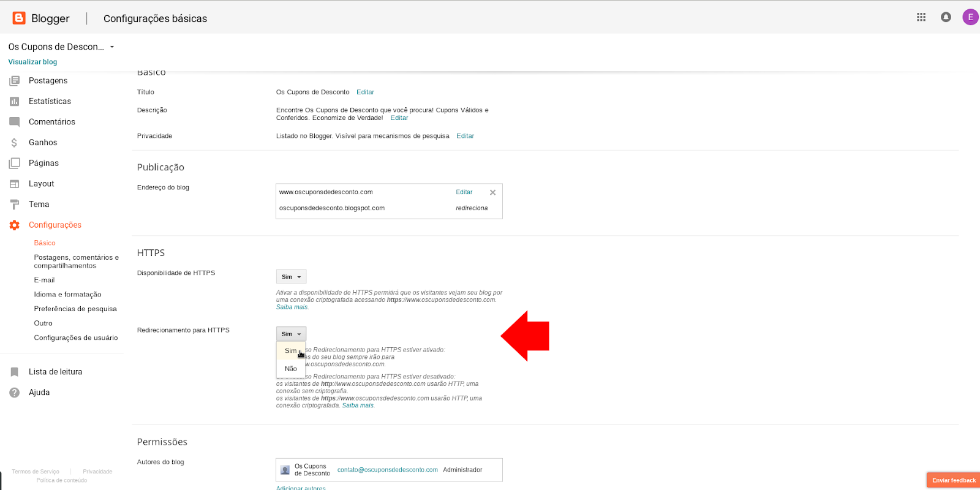Open the Redirecionamento para HTTPS dropdown
Viewport: 980px width, 490px height.
pos(291,334)
